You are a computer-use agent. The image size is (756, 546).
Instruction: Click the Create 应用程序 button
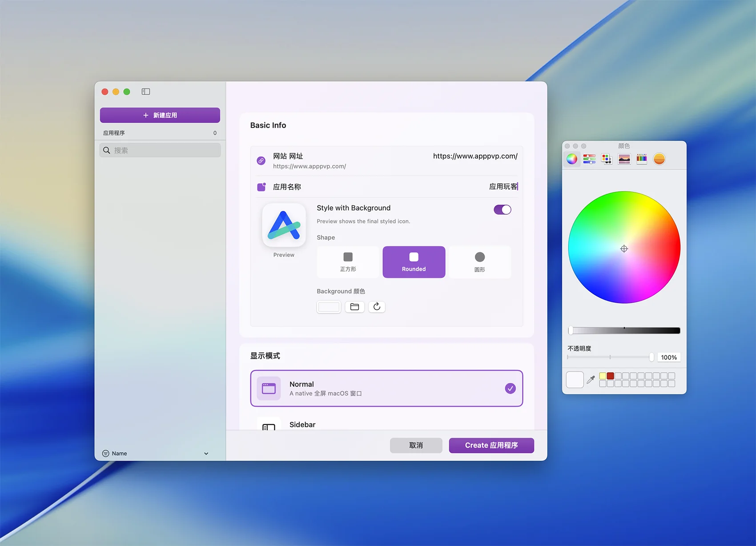(x=491, y=445)
